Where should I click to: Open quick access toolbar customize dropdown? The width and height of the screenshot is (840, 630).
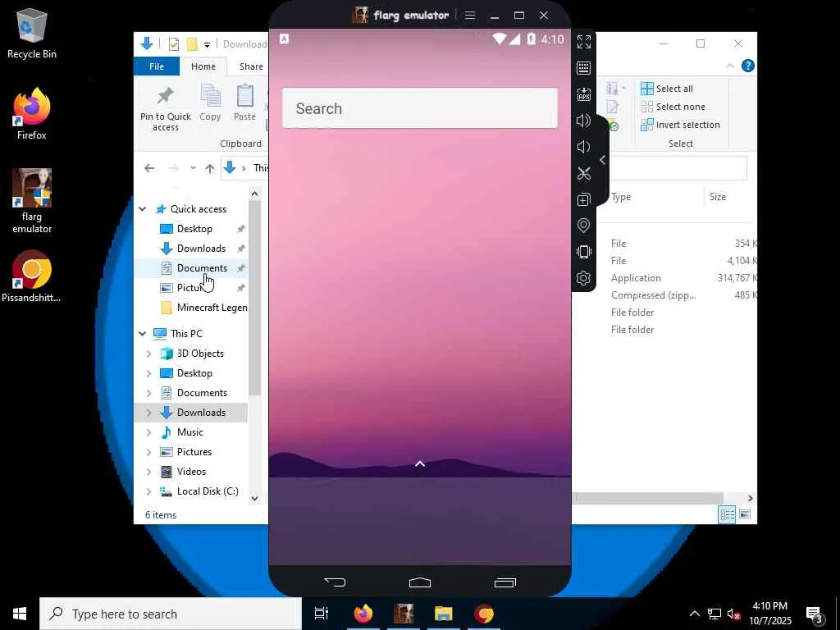pos(207,44)
